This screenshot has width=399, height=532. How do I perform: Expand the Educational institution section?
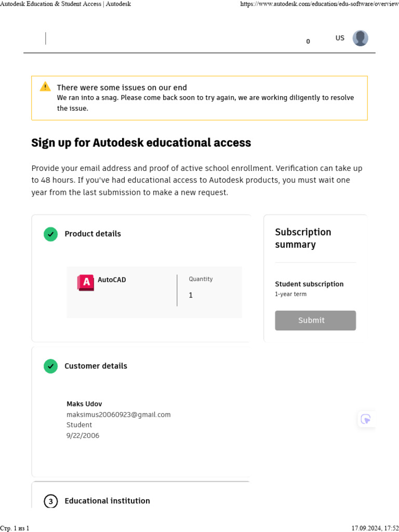pyautogui.click(x=107, y=501)
